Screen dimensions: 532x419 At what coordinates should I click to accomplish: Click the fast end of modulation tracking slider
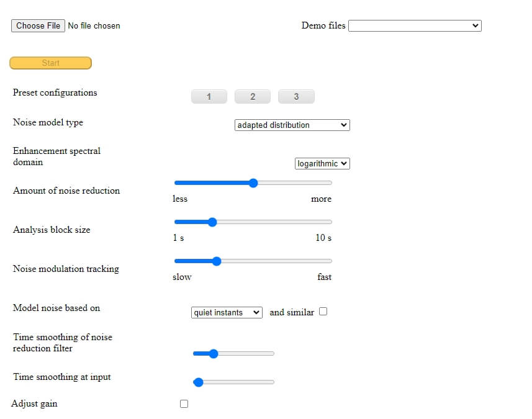tap(330, 261)
